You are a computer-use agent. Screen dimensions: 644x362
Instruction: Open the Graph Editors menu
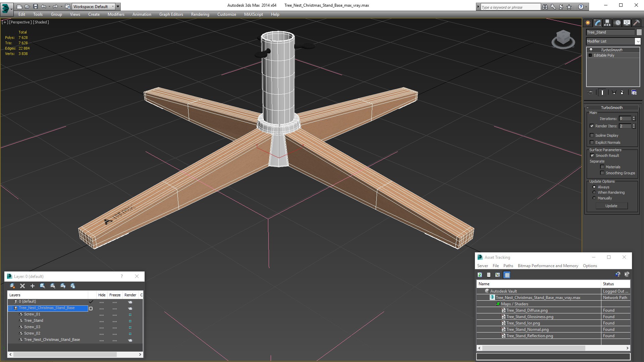(x=171, y=14)
